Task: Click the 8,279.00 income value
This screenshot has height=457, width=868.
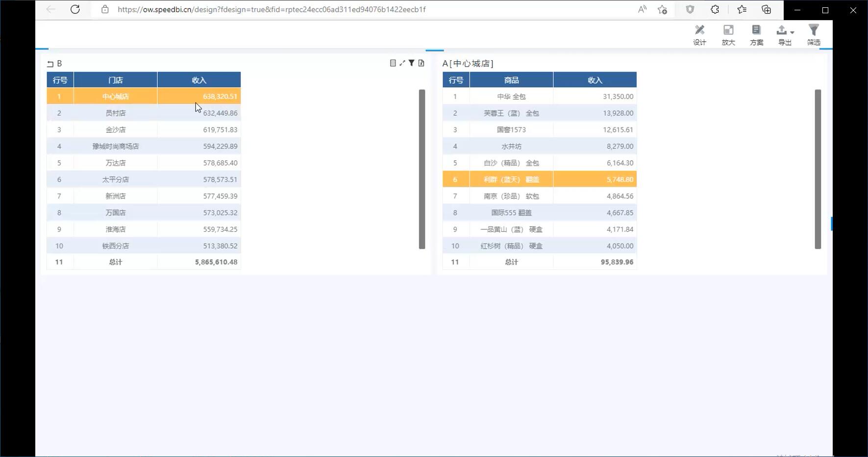Action: pos(620,146)
